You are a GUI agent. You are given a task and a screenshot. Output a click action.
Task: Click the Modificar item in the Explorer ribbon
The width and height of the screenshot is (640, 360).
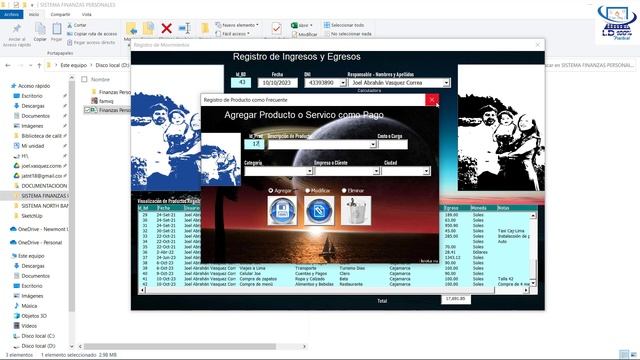(x=304, y=35)
